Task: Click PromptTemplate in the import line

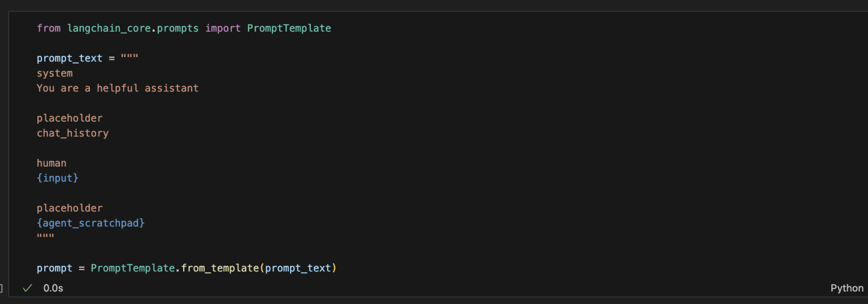Action: pyautogui.click(x=289, y=28)
